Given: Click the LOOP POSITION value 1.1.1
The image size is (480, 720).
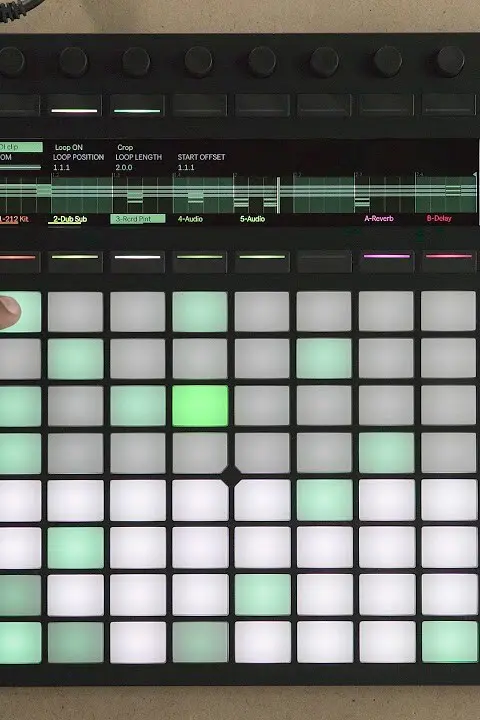Looking at the screenshot, I should 62,168.
